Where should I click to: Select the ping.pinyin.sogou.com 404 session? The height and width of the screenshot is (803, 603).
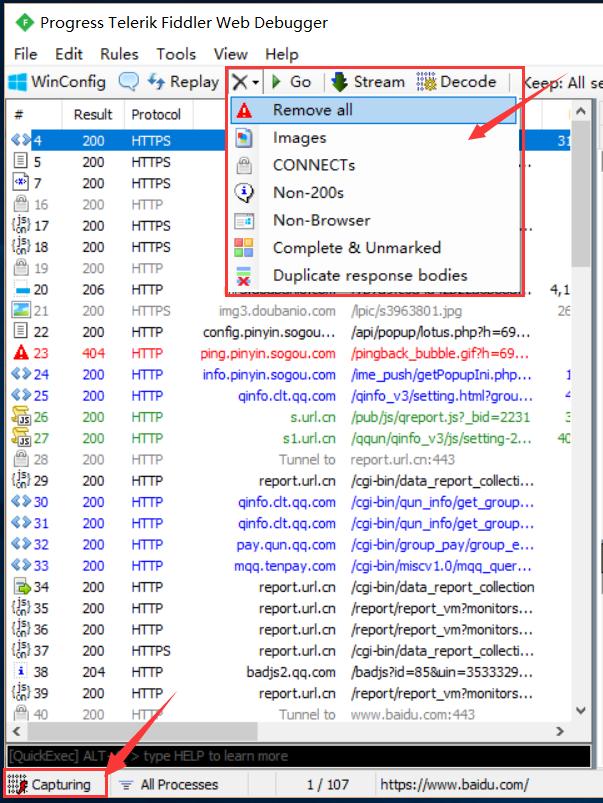click(x=289, y=353)
